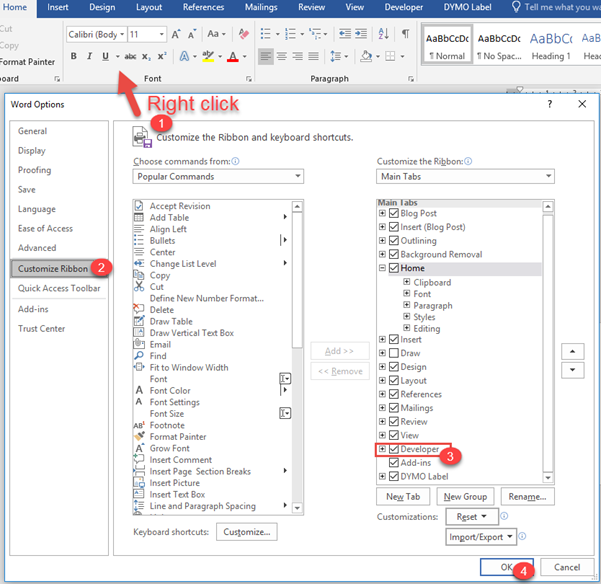Image resolution: width=601 pixels, height=584 pixels.
Task: Expand the References tree node
Action: coord(382,394)
